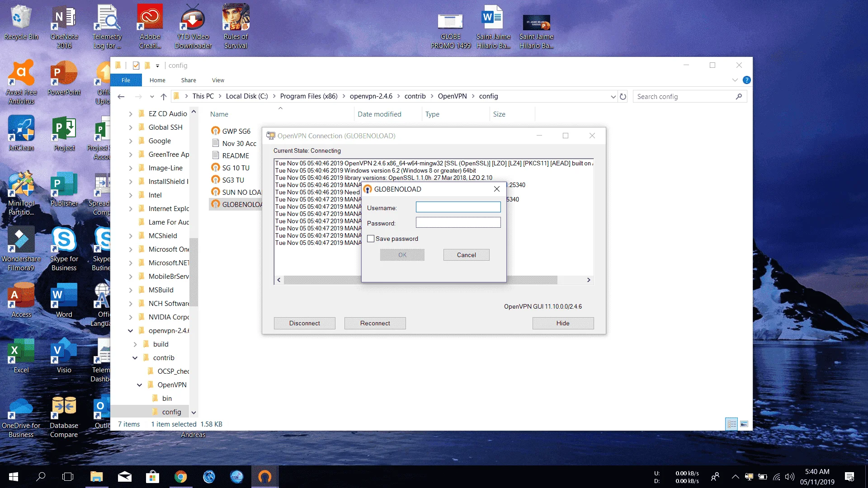This screenshot has height=488, width=868.
Task: Open Rules of Survival desktop icon
Action: pos(236,27)
